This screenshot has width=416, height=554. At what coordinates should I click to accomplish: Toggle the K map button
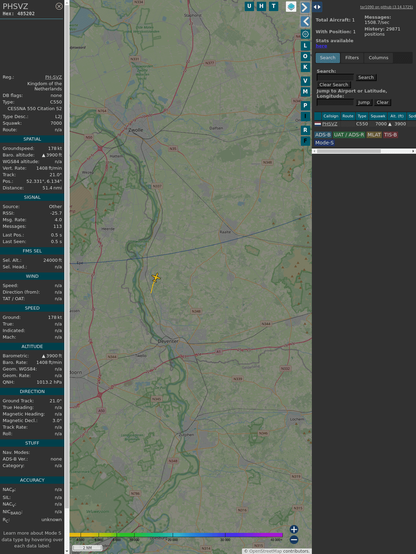(x=305, y=67)
